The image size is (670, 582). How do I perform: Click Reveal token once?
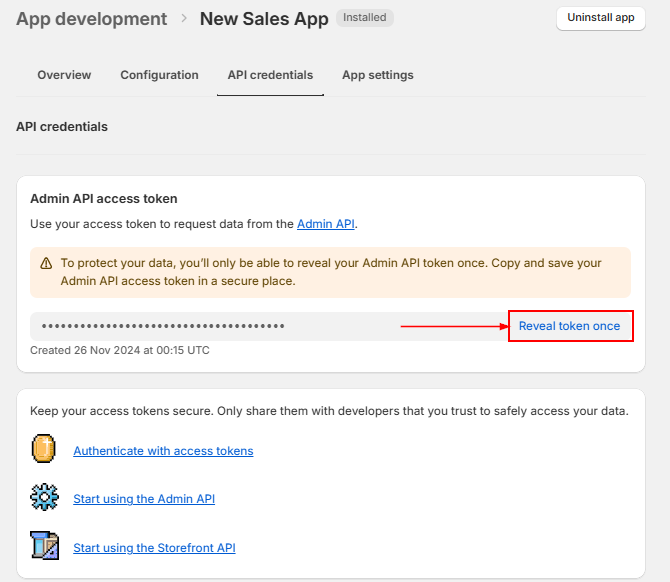coord(569,326)
